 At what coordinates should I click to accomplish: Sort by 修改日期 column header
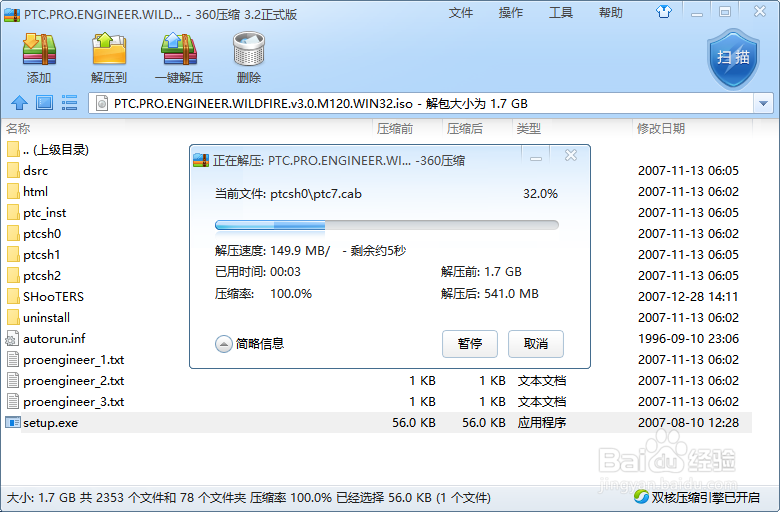click(661, 129)
